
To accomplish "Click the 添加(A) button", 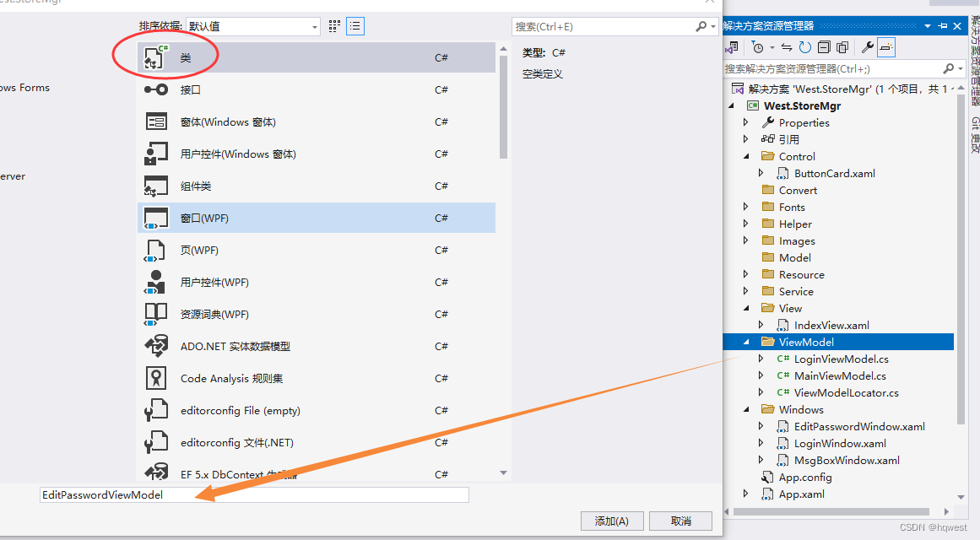I will (612, 521).
